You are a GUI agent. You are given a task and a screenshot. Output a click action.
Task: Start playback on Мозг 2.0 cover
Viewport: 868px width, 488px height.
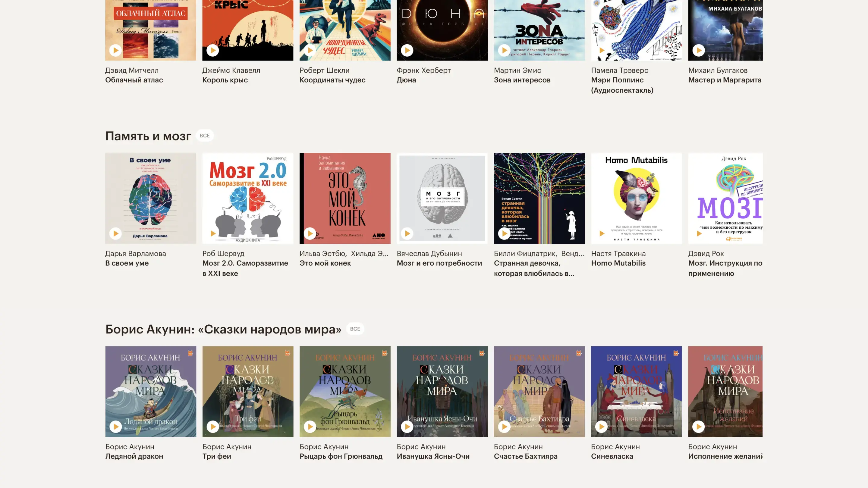point(213,233)
